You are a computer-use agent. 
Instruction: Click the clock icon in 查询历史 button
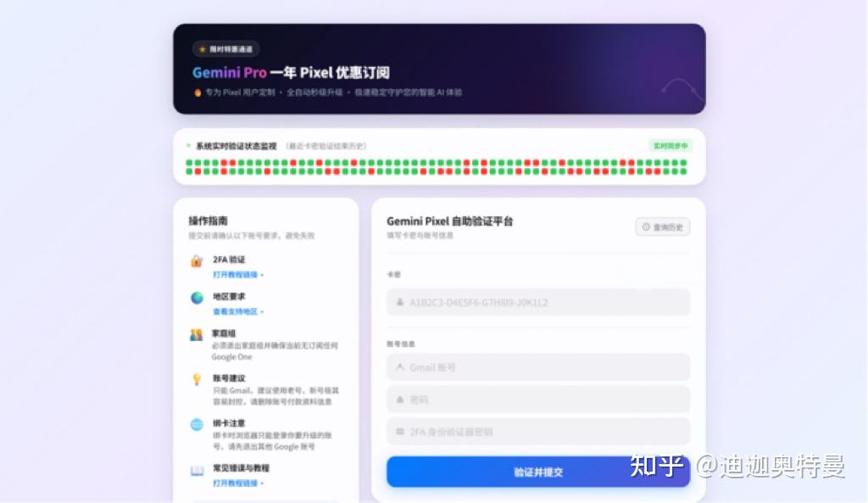point(646,227)
